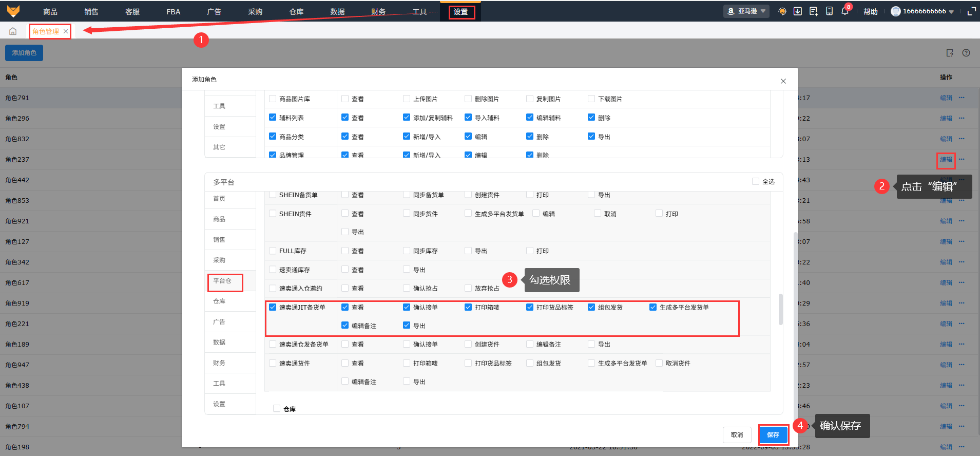Open the more options menu for 角色791
980x456 pixels.
coord(962,98)
